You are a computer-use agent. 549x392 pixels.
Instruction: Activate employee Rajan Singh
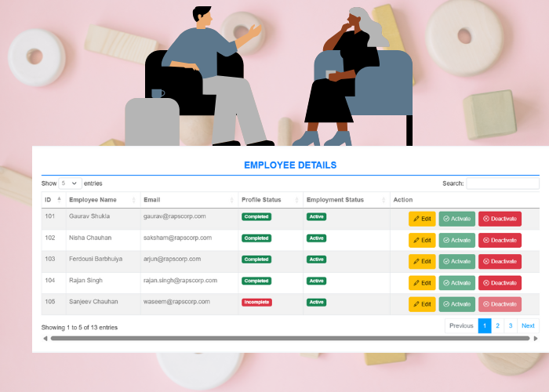(457, 283)
